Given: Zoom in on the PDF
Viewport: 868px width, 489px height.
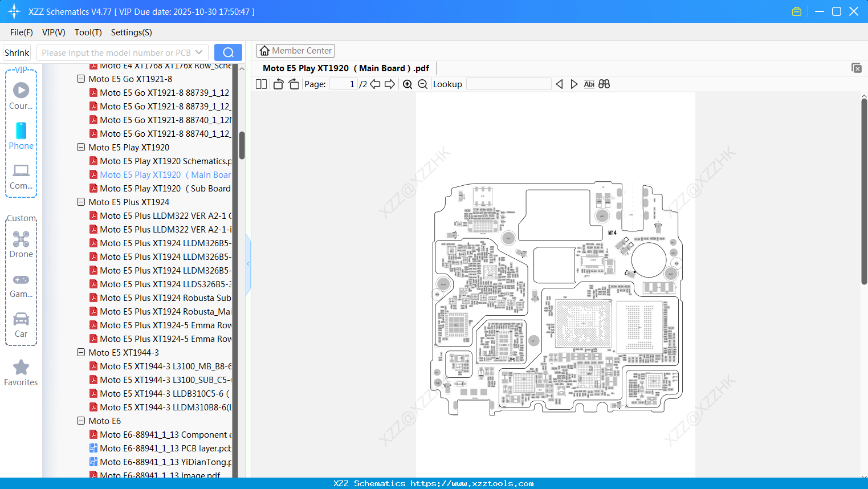Looking at the screenshot, I should coord(407,84).
